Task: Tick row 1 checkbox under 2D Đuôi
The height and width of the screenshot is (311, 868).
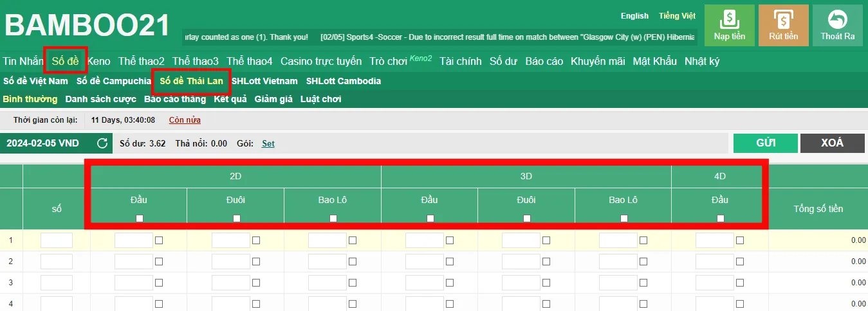Action: tap(256, 240)
